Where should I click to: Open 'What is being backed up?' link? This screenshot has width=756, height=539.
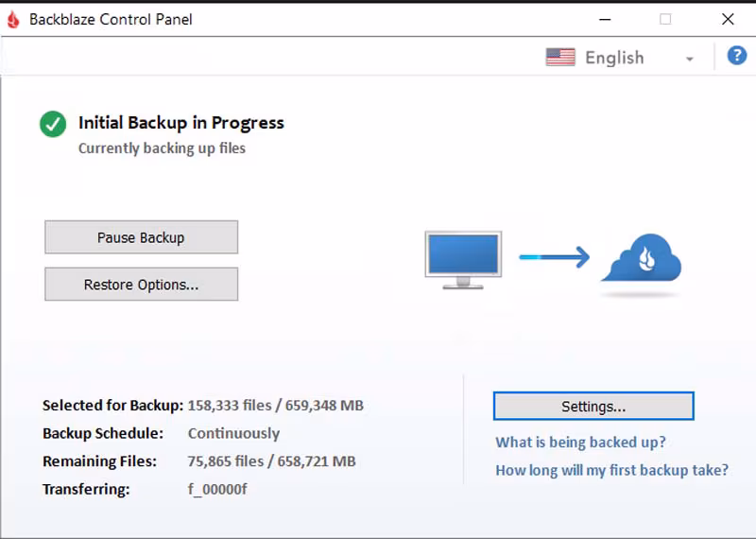tap(580, 442)
